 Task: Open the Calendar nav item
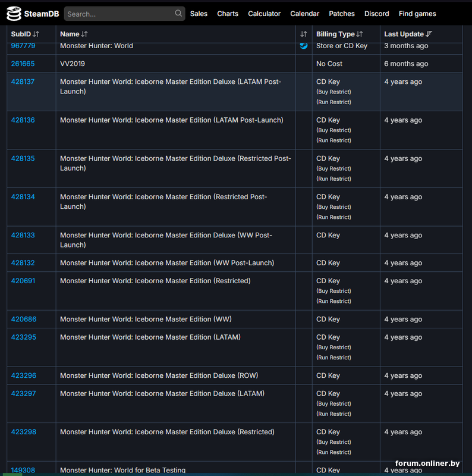304,14
